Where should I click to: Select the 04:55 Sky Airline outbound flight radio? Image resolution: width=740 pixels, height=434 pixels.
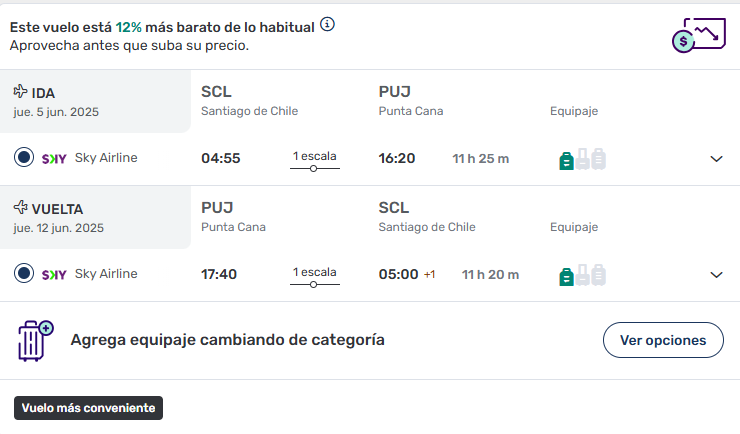point(24,158)
